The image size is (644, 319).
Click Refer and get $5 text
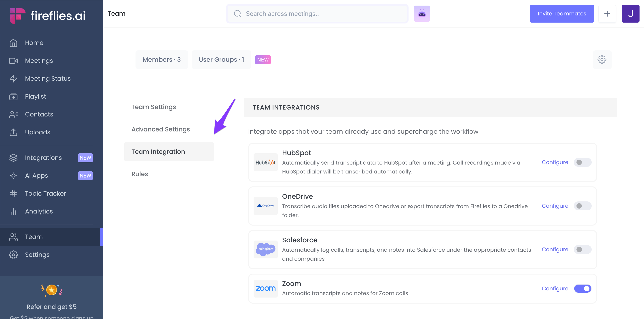point(51,307)
